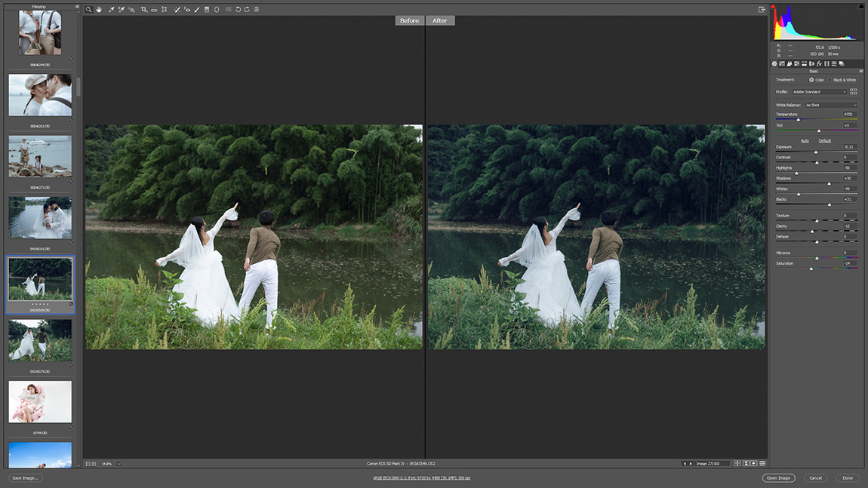
Task: Select the Color treatment radio button
Action: pyautogui.click(x=811, y=80)
